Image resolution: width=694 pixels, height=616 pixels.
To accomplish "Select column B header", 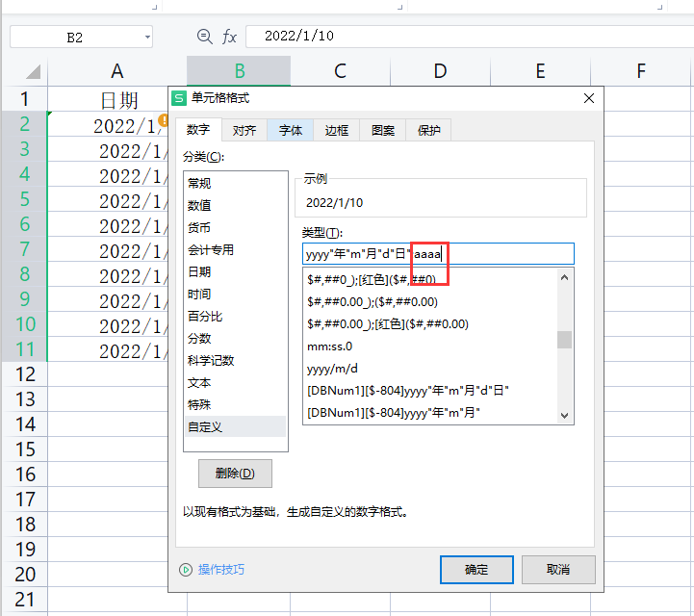I will tap(239, 71).
